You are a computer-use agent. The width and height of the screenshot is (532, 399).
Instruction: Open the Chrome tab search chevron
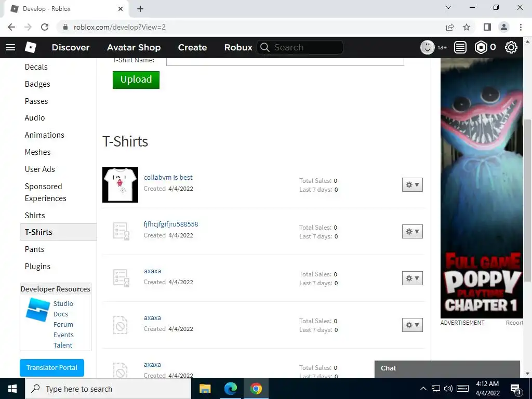click(x=448, y=7)
